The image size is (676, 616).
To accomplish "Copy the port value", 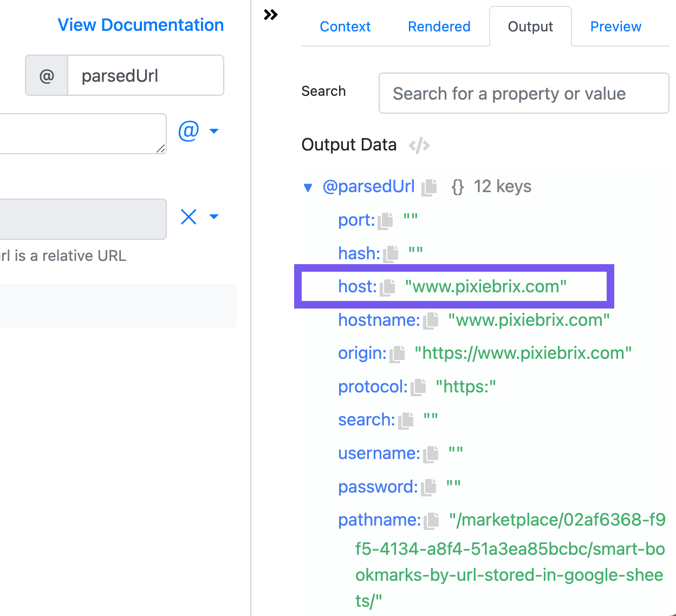I will [x=386, y=221].
